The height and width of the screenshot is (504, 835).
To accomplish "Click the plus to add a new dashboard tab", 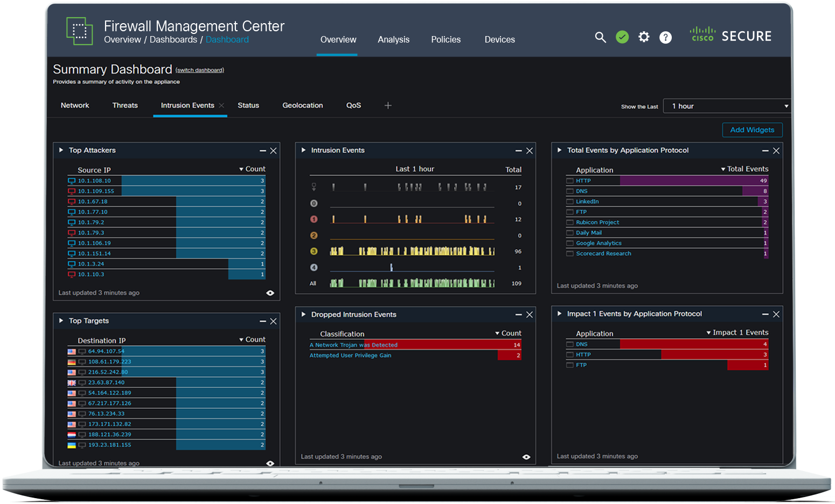I will [388, 106].
